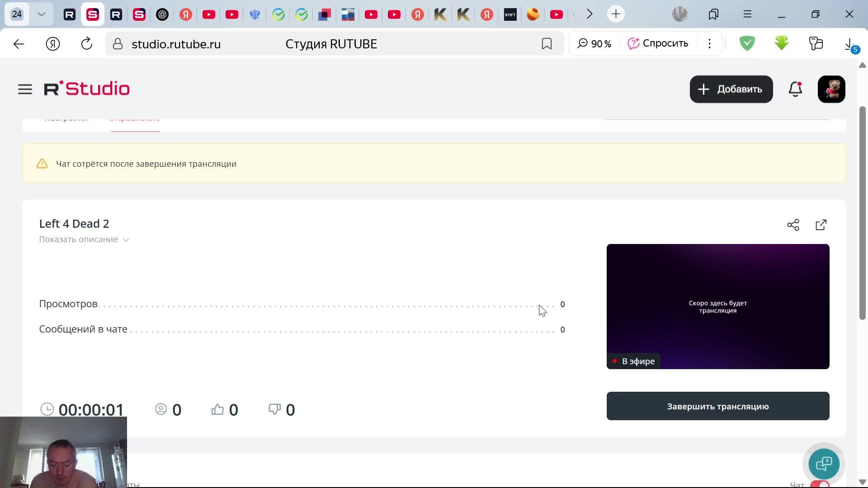
Task: Click the 90% zoom control
Action: click(x=594, y=44)
